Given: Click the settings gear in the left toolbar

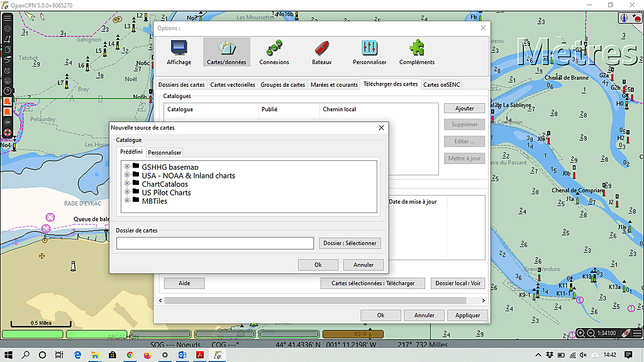Looking at the screenshot, I should coord(8,29).
